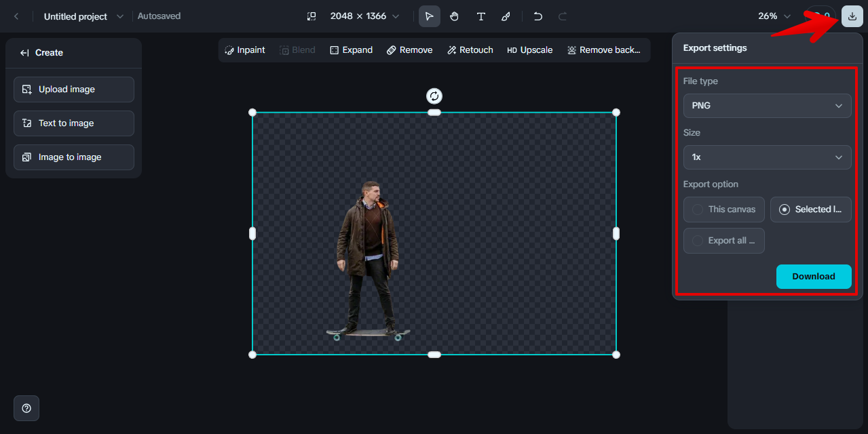
Task: Select the Brush draw tool
Action: 506,16
